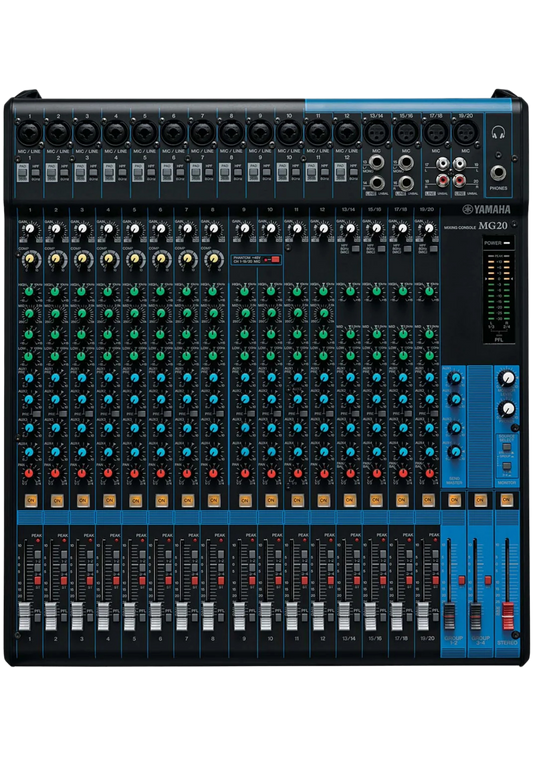Screen dimensions: 533x759
Task: Toggle channel 4 red ST assign button
Action: [x=115, y=580]
